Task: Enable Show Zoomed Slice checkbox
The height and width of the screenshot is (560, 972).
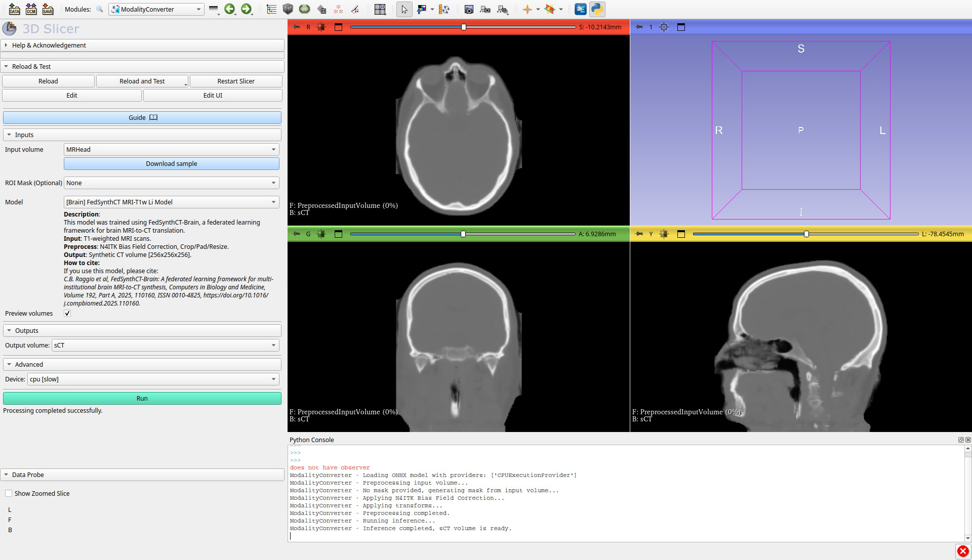Action: pyautogui.click(x=9, y=493)
